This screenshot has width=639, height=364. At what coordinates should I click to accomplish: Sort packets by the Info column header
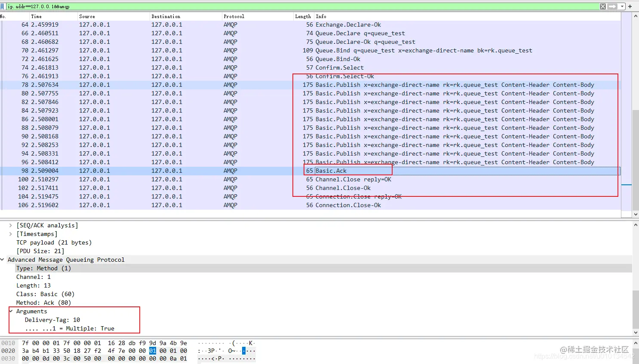pos(467,16)
